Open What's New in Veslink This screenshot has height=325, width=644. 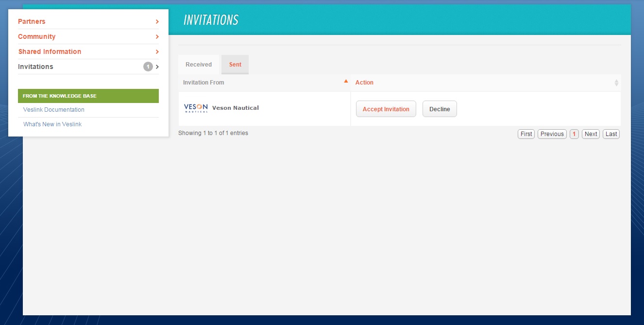click(52, 124)
